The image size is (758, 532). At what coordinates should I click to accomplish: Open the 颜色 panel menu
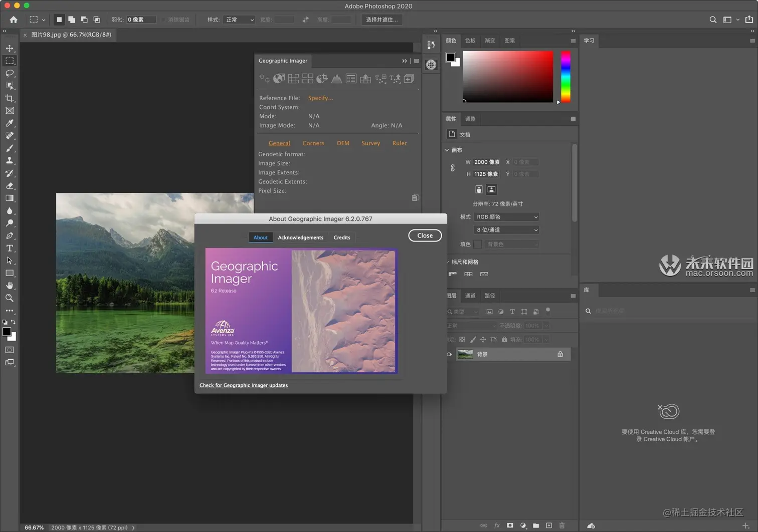(573, 41)
